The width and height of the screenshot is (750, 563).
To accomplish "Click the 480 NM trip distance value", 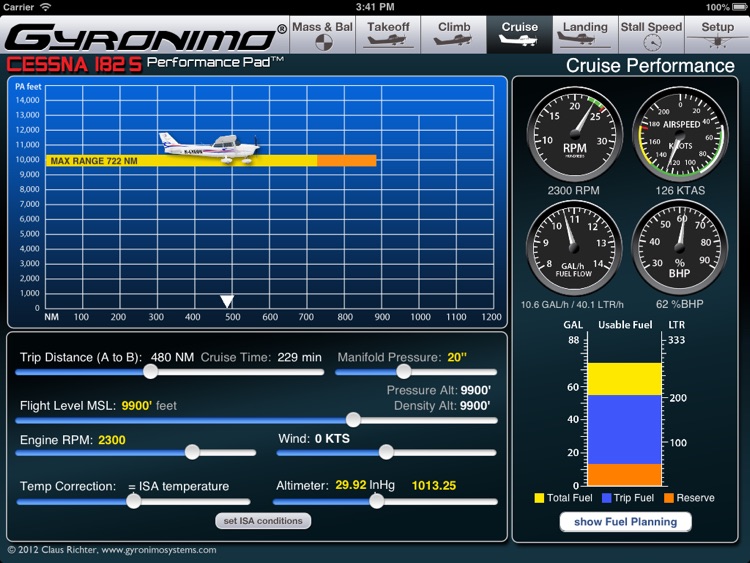I will [172, 357].
